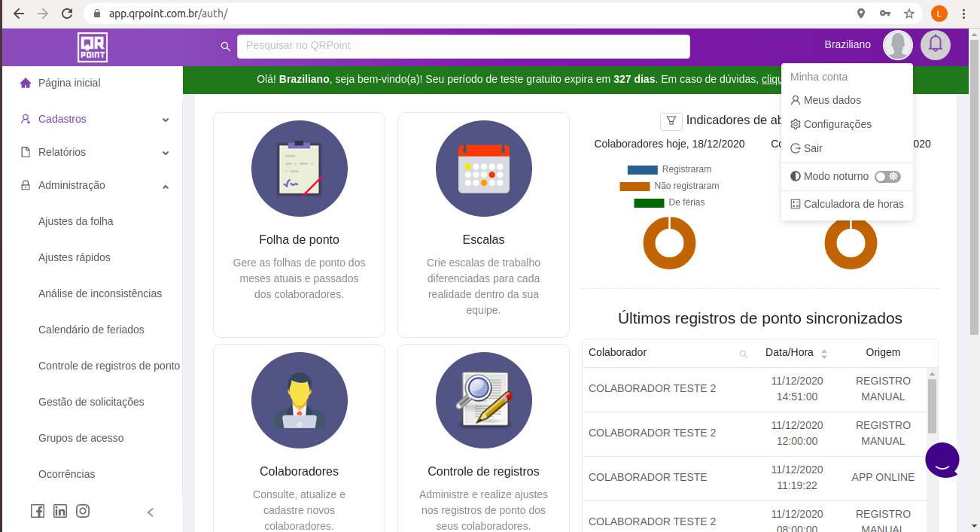
Task: Click the QR Point logo
Action: pos(93,47)
